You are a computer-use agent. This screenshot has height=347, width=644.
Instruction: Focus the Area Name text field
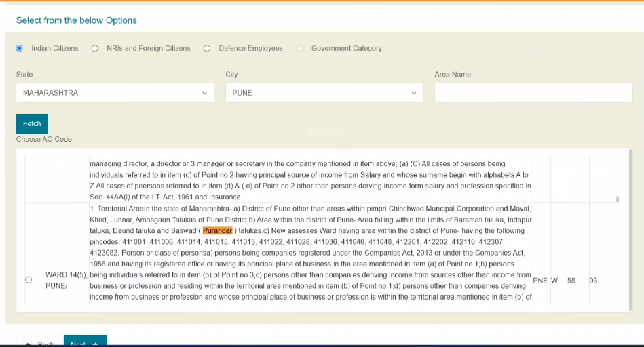(533, 93)
